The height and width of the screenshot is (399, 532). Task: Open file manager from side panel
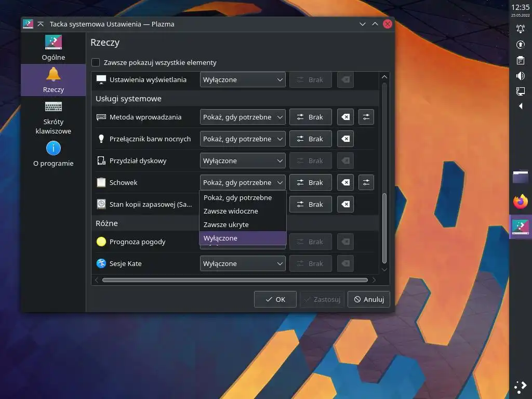pos(521,177)
